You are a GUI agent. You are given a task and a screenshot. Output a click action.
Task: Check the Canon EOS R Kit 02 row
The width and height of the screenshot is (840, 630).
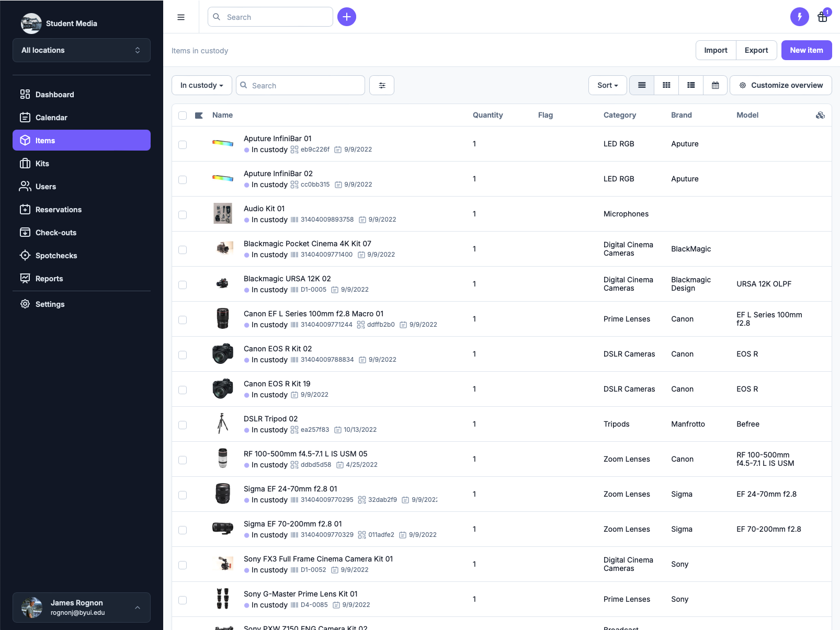[183, 354]
